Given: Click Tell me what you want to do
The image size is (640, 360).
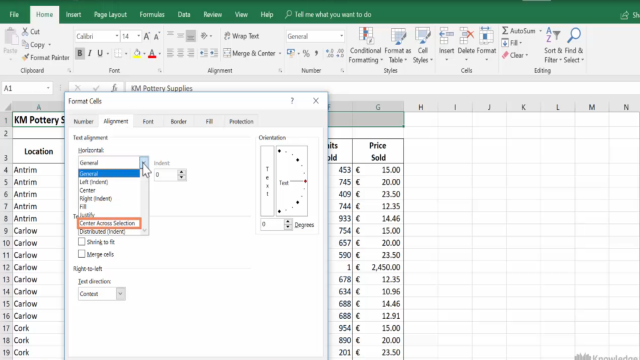Looking at the screenshot, I should click(x=329, y=15).
